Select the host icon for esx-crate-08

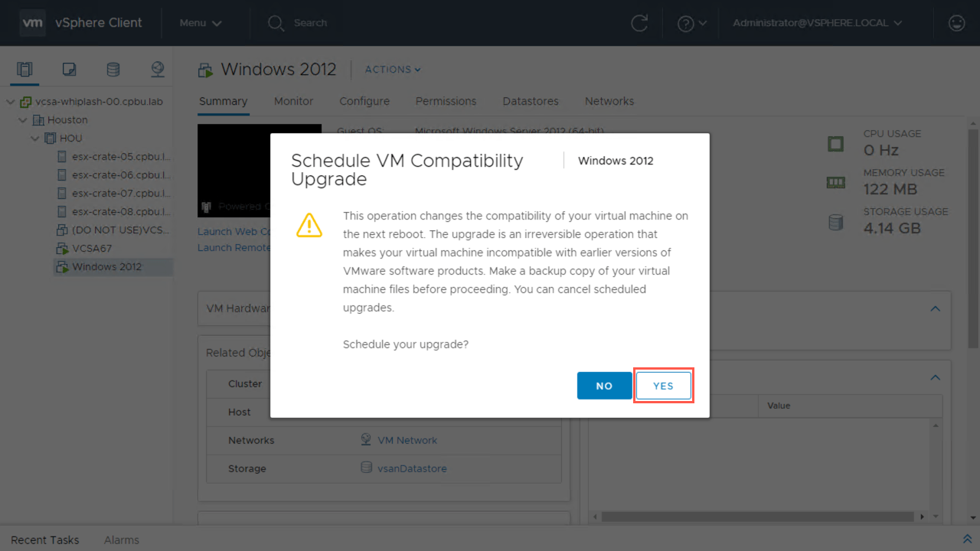[63, 212]
